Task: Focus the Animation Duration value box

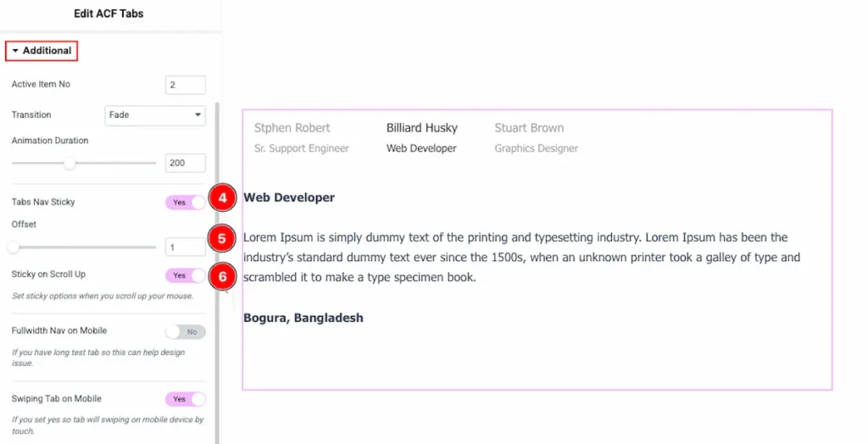Action: pyautogui.click(x=186, y=163)
